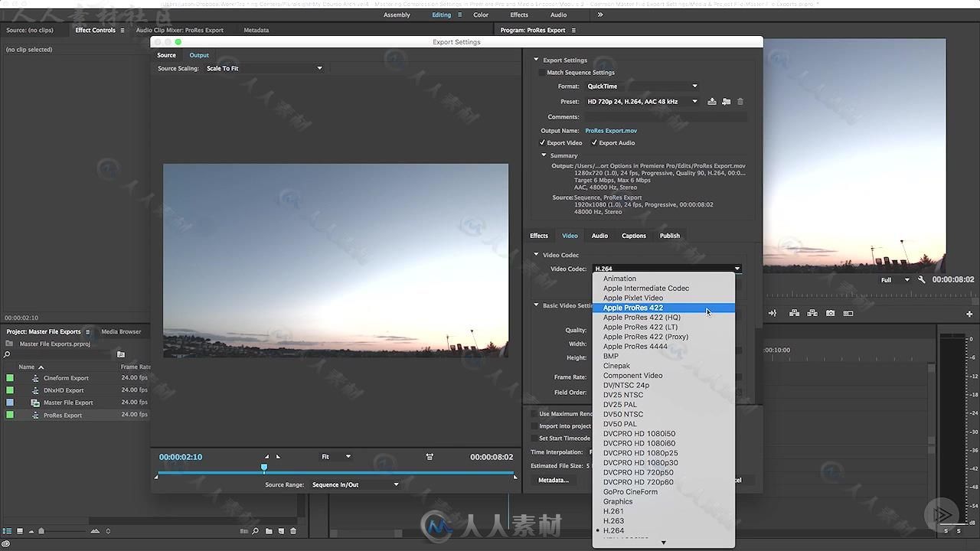Screen dimensions: 980x551
Task: Click the Metadata... button
Action: 554,481
